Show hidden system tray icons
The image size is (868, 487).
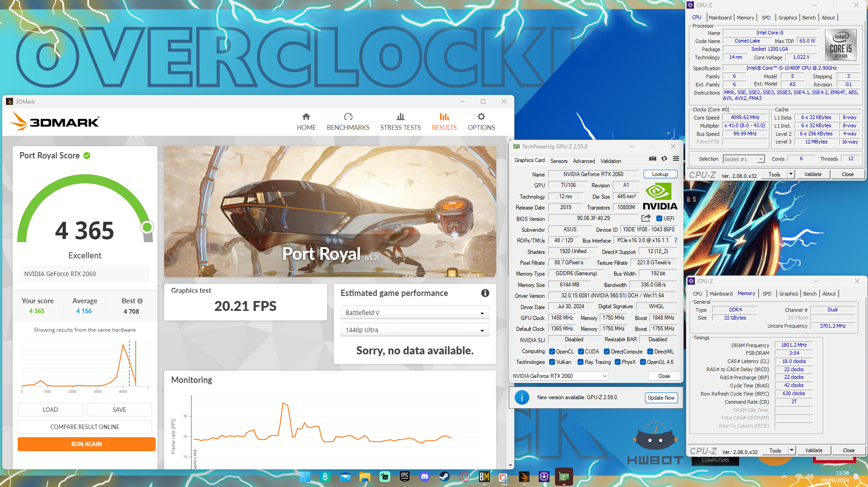pyautogui.click(x=784, y=477)
